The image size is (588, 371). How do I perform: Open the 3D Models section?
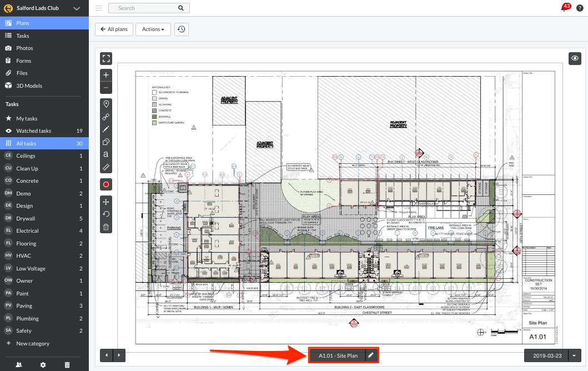point(28,86)
